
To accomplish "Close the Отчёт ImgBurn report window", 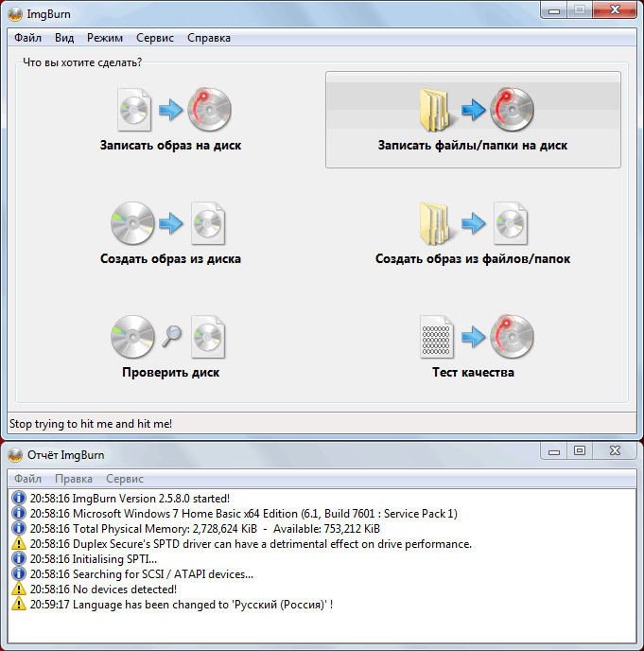I will pyautogui.click(x=615, y=451).
